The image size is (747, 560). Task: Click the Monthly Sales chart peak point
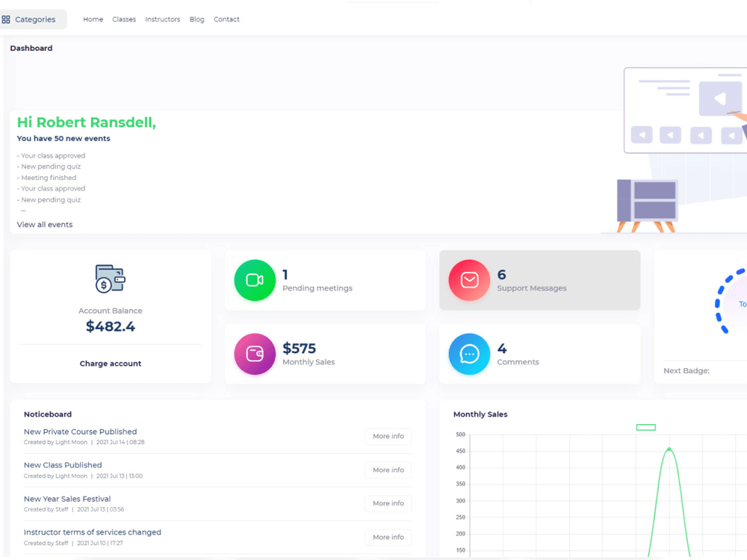click(669, 449)
